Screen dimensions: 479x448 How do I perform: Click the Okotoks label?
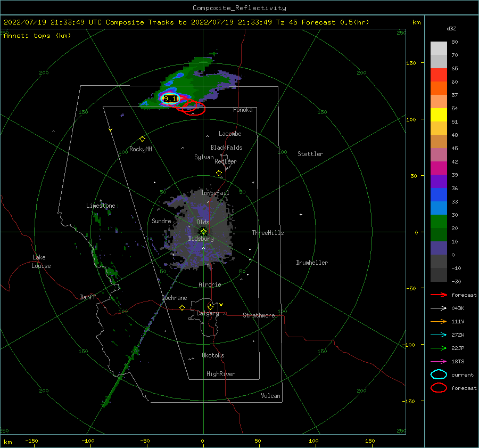pos(213,355)
